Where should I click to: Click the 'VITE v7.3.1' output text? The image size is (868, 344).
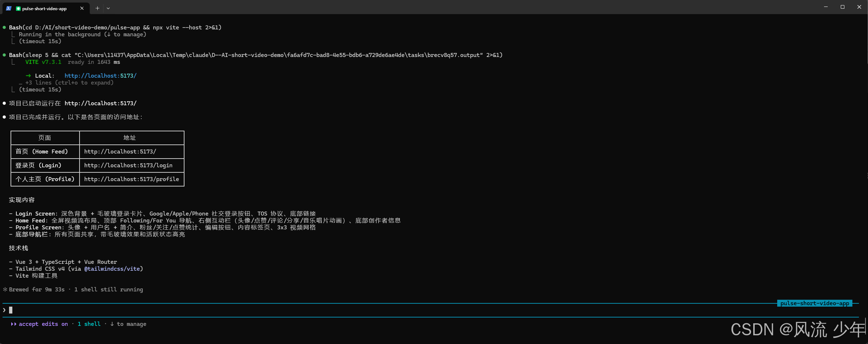point(43,62)
